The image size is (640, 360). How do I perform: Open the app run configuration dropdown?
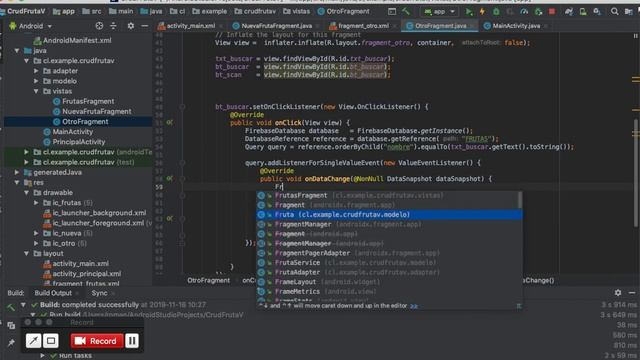[x=440, y=12]
